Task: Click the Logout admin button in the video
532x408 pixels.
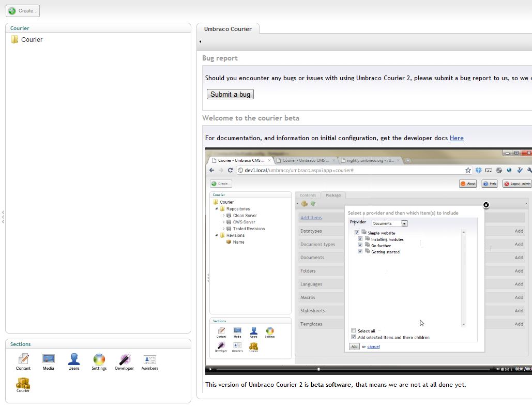Action: tap(518, 184)
